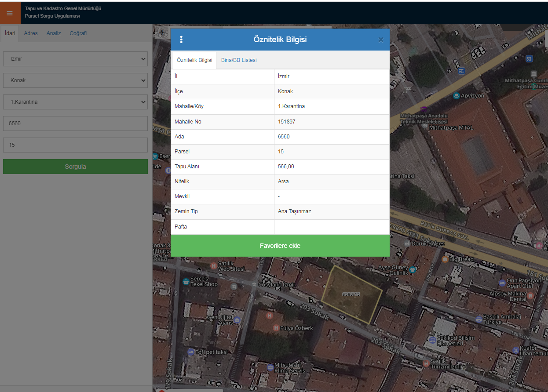This screenshot has width=548, height=392.
Task: Click the Tofi pet taksi map marker
Action: pos(190,352)
